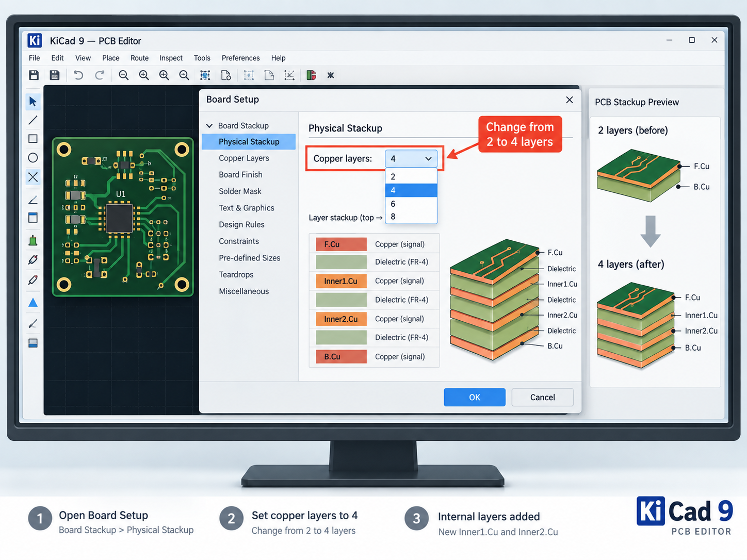Select Physical Stackup in the tree
This screenshot has width=747, height=560.
click(x=249, y=142)
